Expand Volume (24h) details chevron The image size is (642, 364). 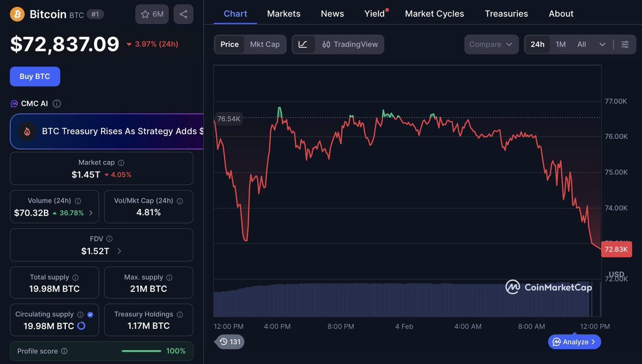90,213
